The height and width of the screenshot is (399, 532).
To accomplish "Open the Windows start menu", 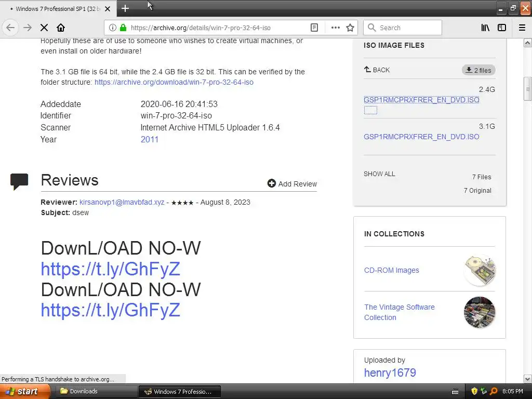I will pyautogui.click(x=24, y=391).
